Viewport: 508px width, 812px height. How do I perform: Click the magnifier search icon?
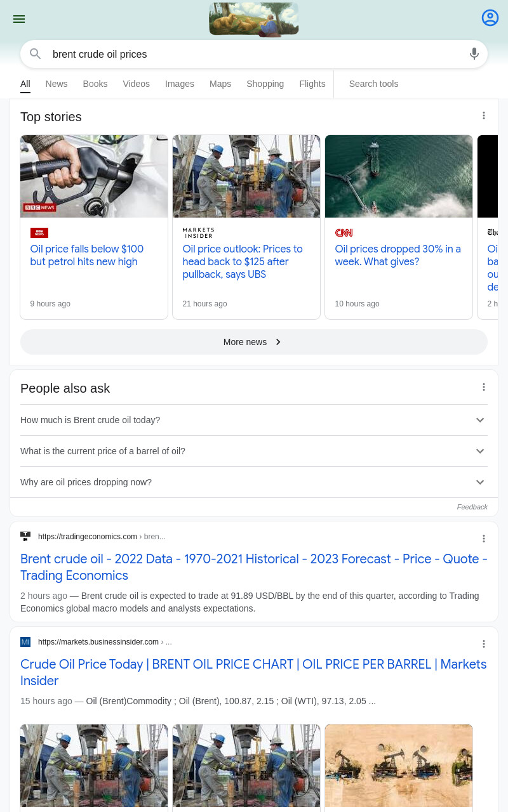(36, 54)
